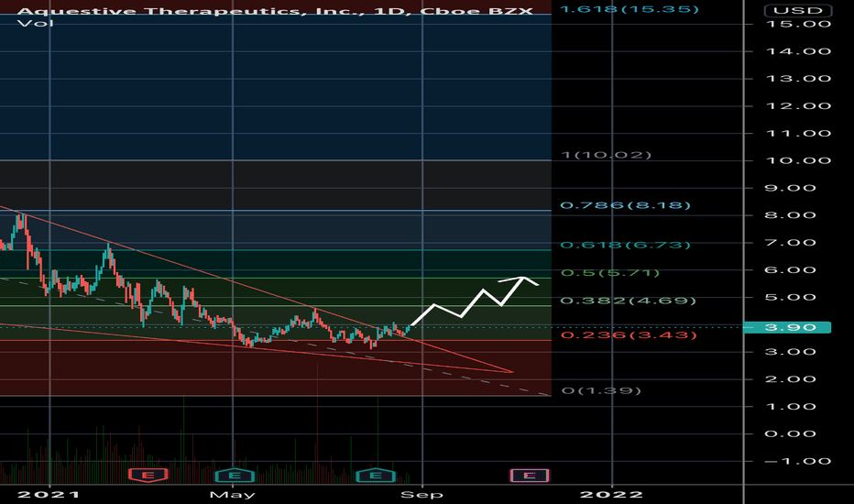Click the teal earnings E marker before Sep
The width and height of the screenshot is (854, 504).
pos(376,475)
